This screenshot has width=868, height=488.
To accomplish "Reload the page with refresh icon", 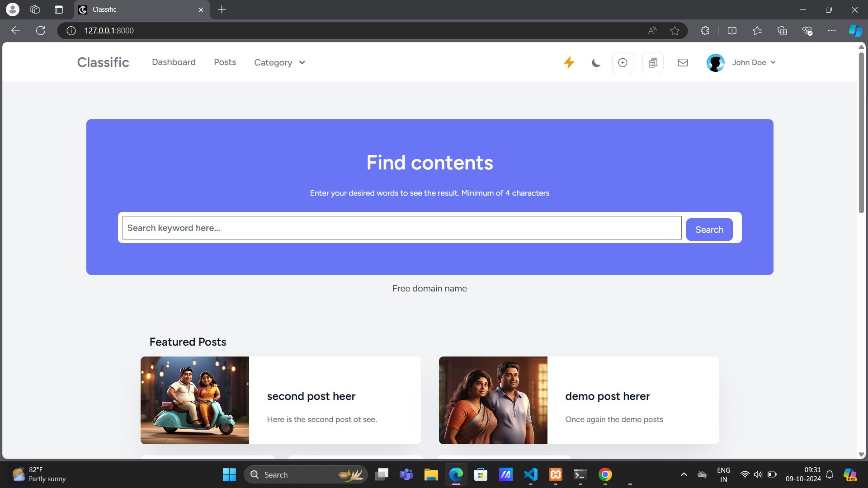I will 41,31.
